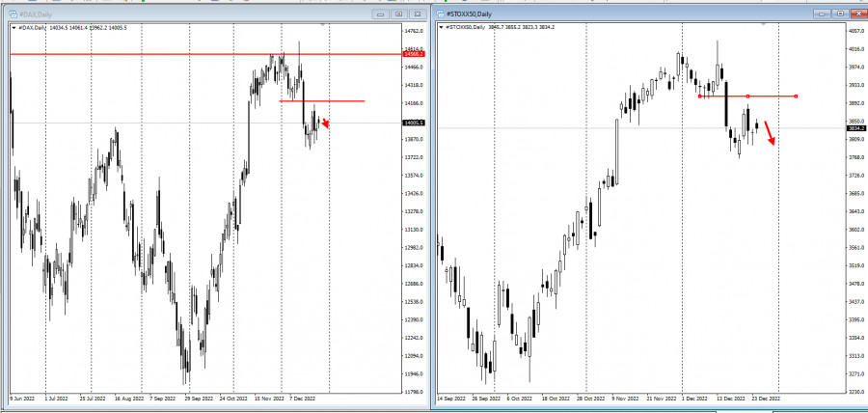Click the 14762.0 price on DAX axis
868x413 pixels.
pos(415,31)
